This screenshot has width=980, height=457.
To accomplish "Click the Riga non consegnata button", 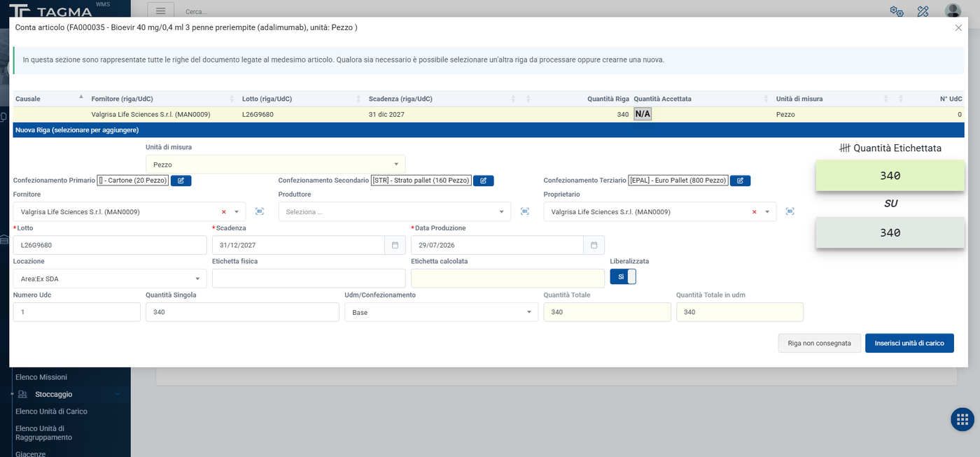I will [819, 343].
